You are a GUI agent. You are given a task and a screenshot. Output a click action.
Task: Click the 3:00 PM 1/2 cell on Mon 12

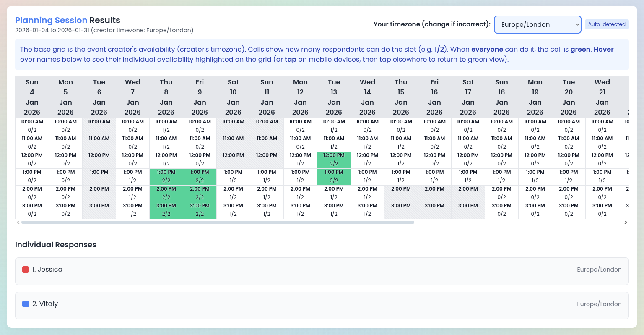tap(300, 210)
